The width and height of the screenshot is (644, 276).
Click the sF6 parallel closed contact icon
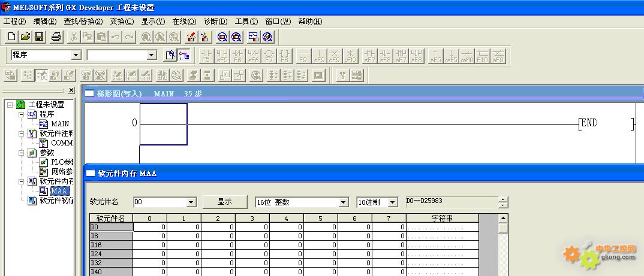point(254,56)
